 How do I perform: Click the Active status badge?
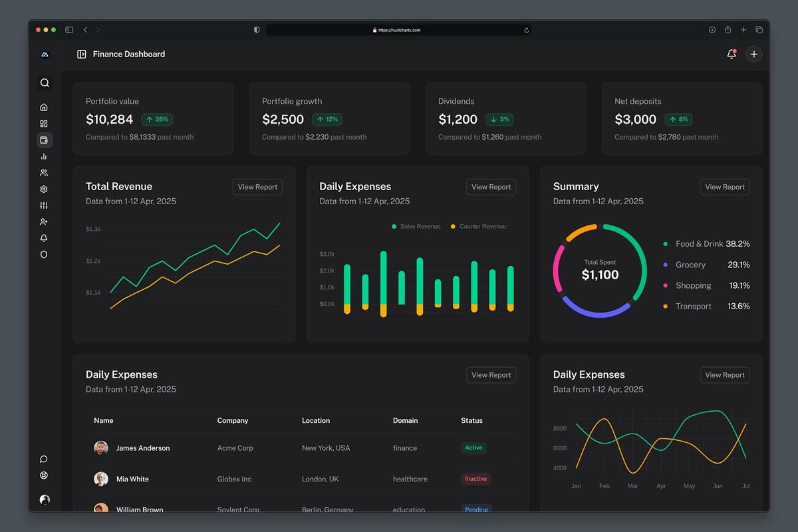point(473,448)
